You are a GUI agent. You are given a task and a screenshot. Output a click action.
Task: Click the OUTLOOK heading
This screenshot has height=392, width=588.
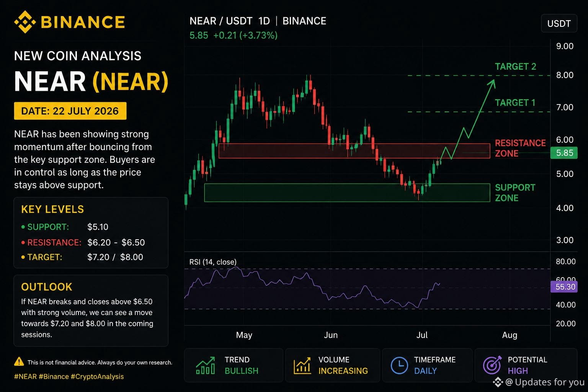[47, 287]
